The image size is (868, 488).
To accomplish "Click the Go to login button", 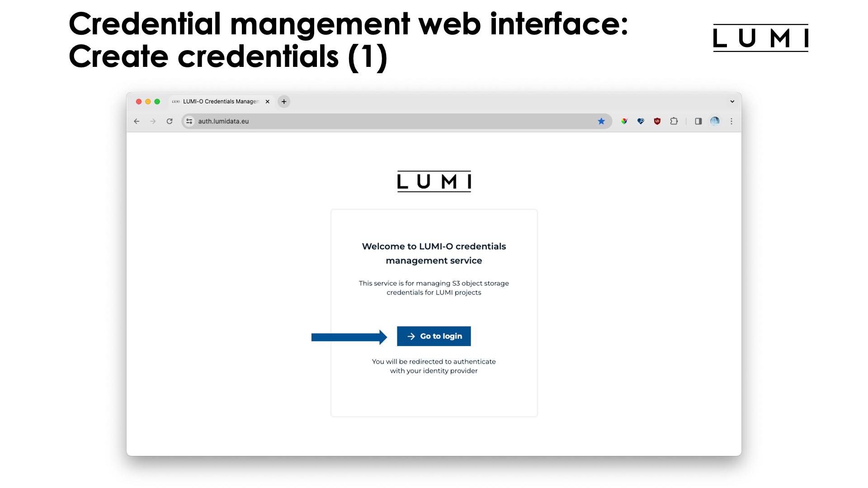I will coord(434,336).
